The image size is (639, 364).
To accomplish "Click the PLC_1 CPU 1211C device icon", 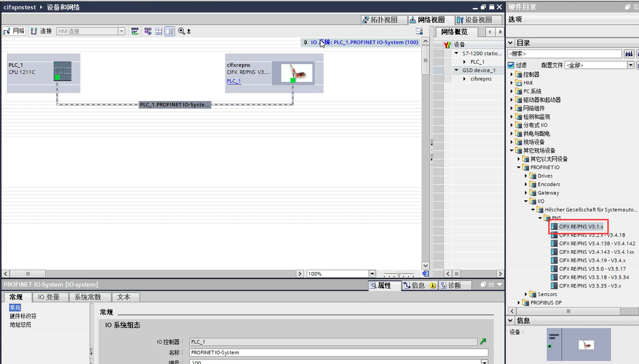I will click(62, 71).
